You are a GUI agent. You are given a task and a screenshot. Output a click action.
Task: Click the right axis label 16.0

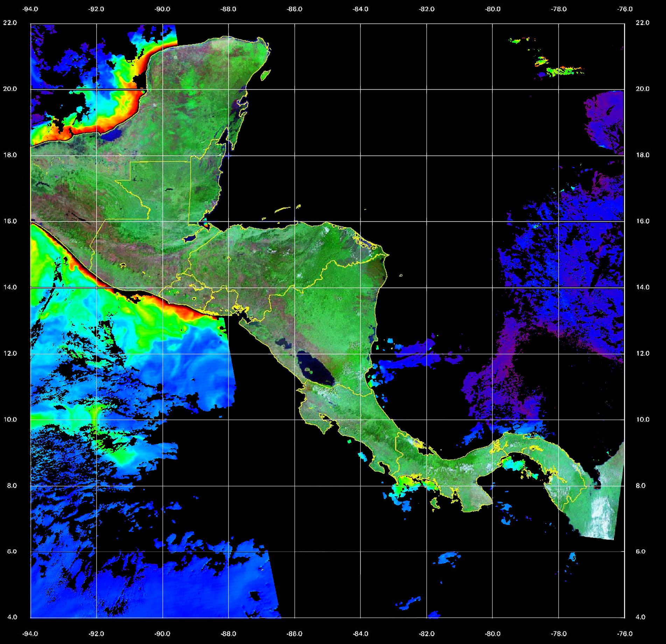[642, 221]
